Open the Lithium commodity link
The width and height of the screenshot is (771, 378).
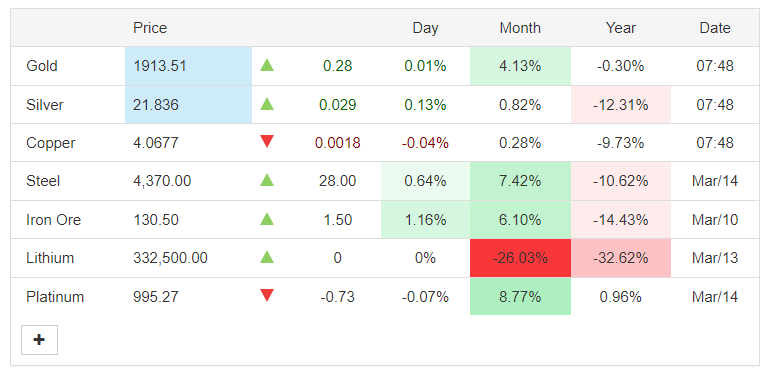50,258
